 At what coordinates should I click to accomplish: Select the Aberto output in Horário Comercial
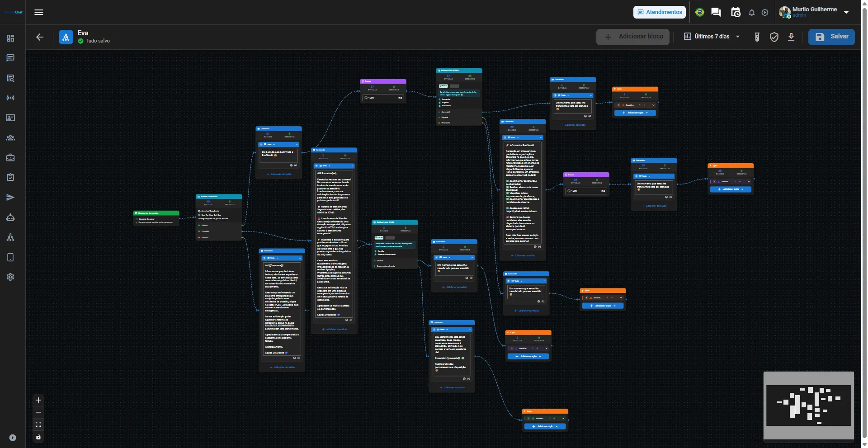219,225
